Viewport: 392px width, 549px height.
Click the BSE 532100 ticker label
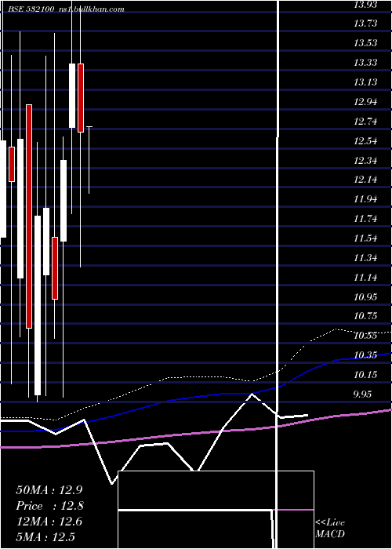[x=31, y=9]
